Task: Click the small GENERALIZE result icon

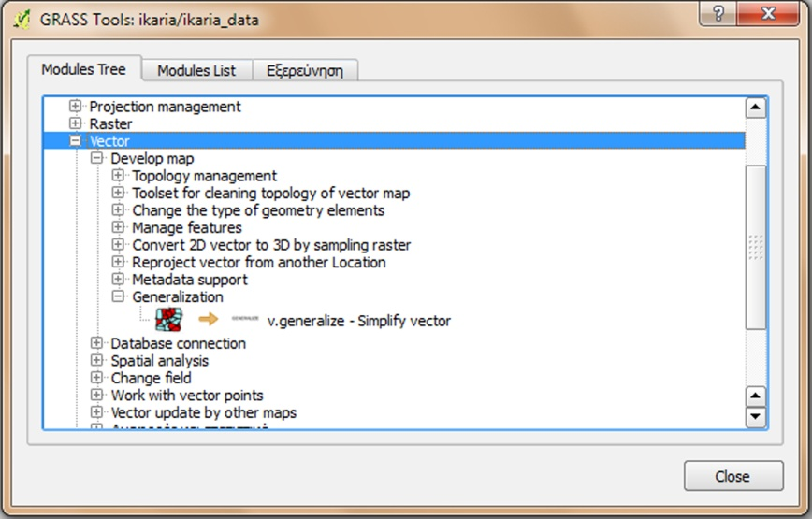Action: point(245,318)
